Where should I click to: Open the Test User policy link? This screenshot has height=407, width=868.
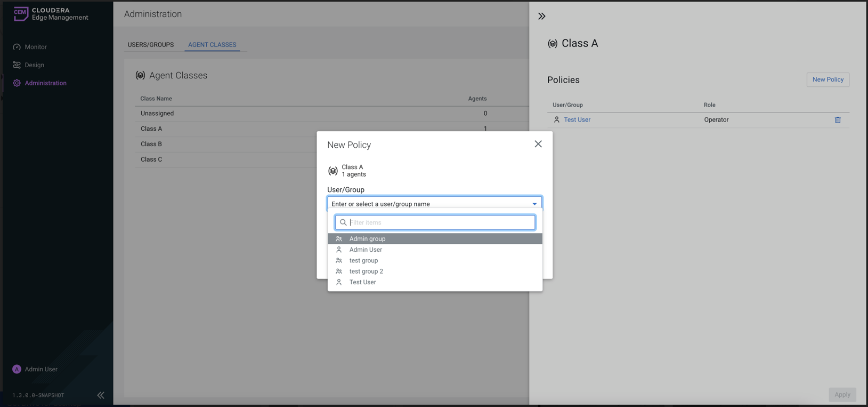coord(577,120)
